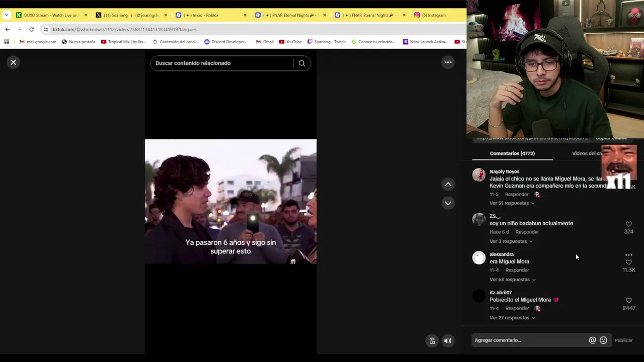Image resolution: width=644 pixels, height=362 pixels.
Task: Open the Gmail bookmark
Action: pos(265,42)
